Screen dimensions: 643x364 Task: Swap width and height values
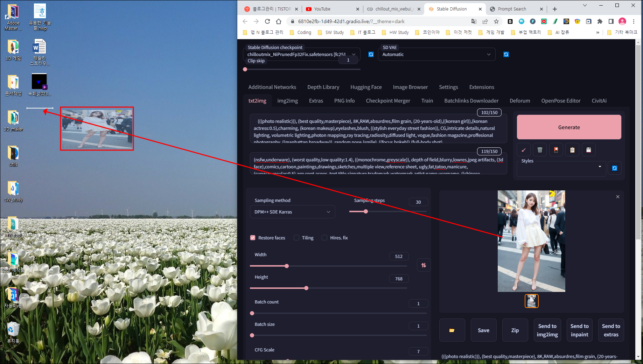coord(424,265)
